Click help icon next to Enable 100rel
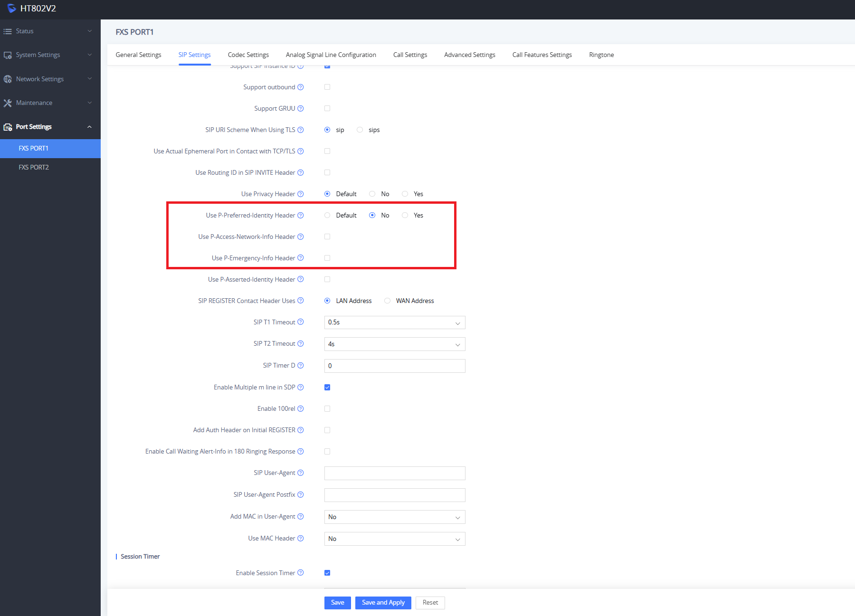 [300, 409]
